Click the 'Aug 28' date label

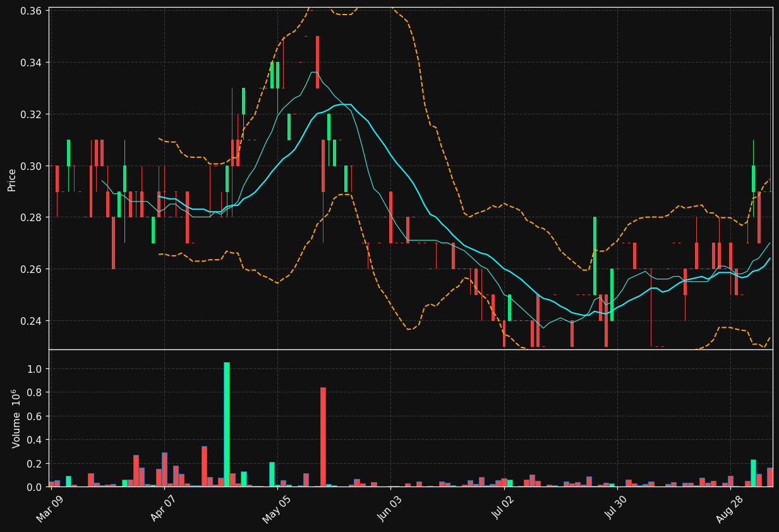(730, 508)
